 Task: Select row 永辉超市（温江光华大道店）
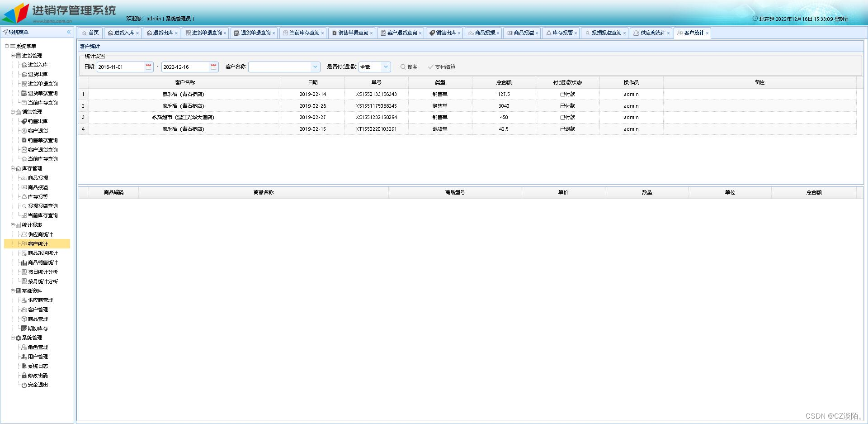tap(467, 117)
